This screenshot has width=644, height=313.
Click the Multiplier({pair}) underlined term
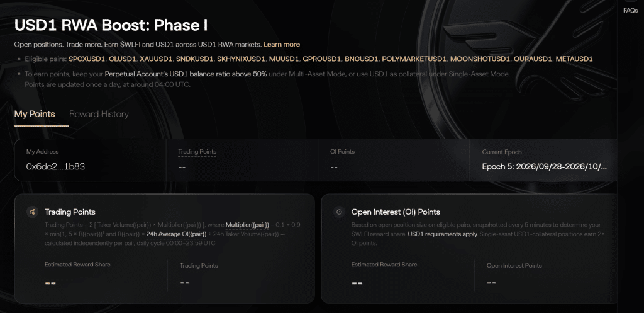[247, 225]
